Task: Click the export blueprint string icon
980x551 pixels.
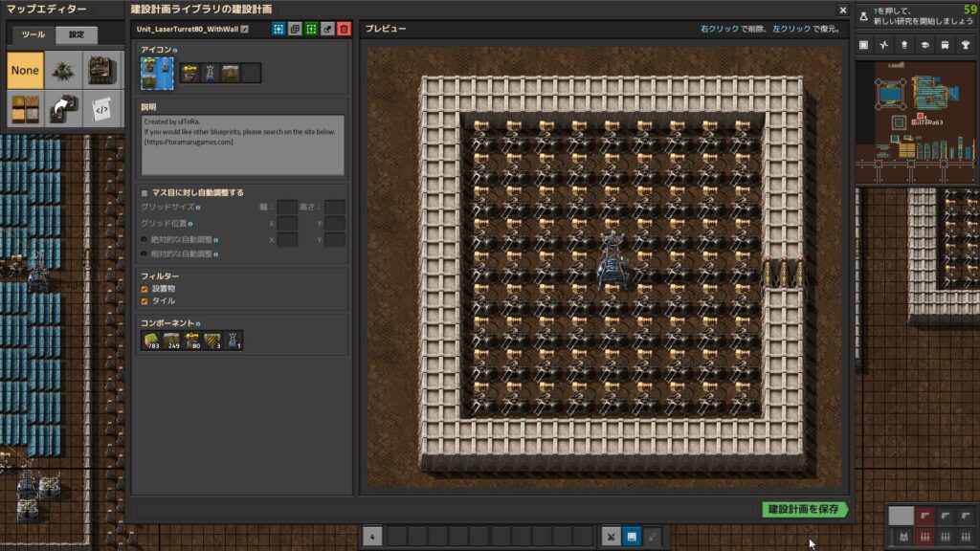Action: click(327, 29)
